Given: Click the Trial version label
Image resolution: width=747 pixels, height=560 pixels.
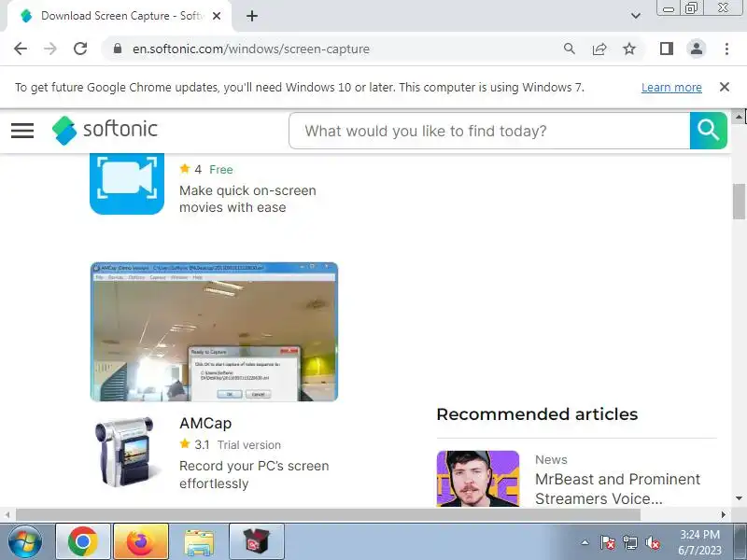Looking at the screenshot, I should [249, 445].
